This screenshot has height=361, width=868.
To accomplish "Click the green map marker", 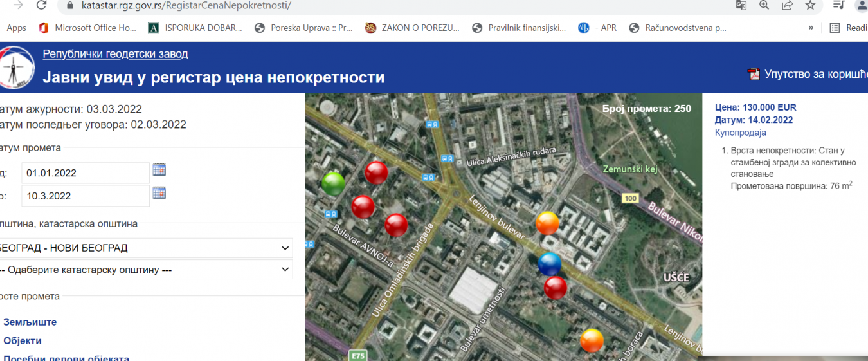I will click(333, 183).
